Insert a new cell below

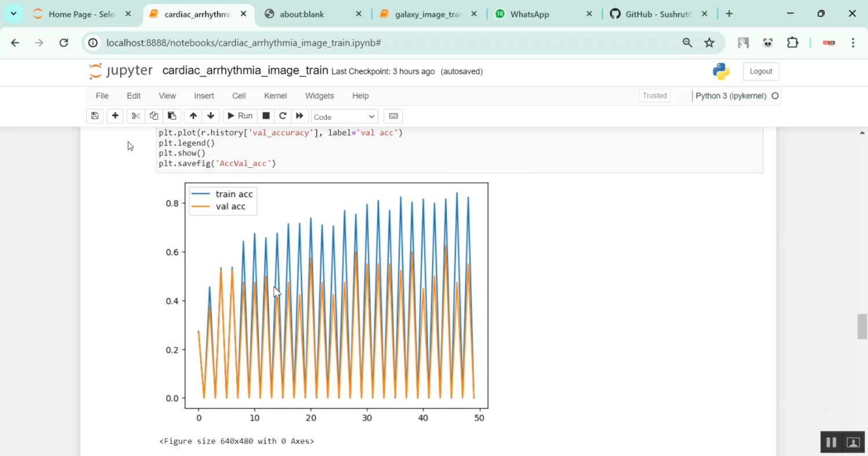pos(115,116)
